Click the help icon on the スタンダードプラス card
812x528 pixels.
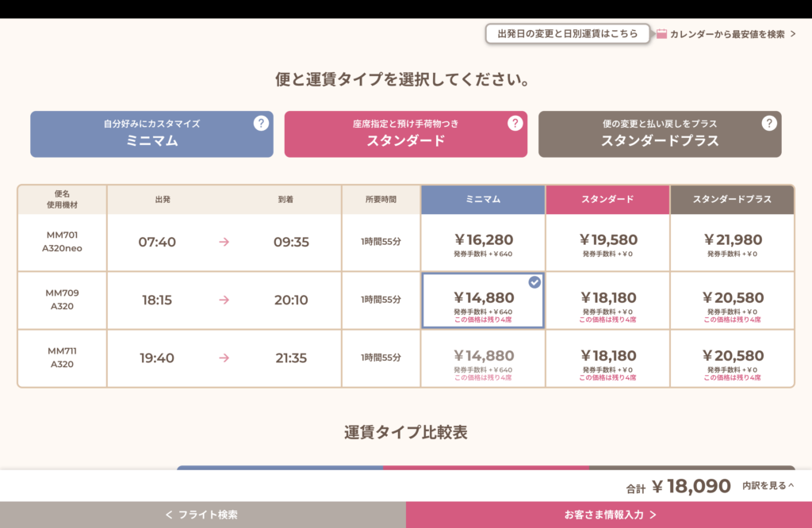tap(769, 123)
